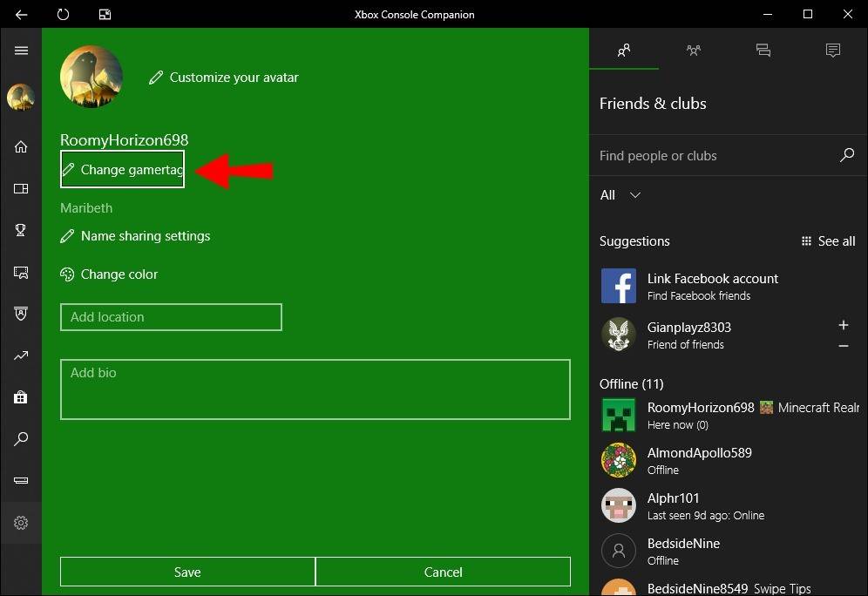Open game captures in the sidebar
This screenshot has width=868, height=596.
(x=21, y=272)
